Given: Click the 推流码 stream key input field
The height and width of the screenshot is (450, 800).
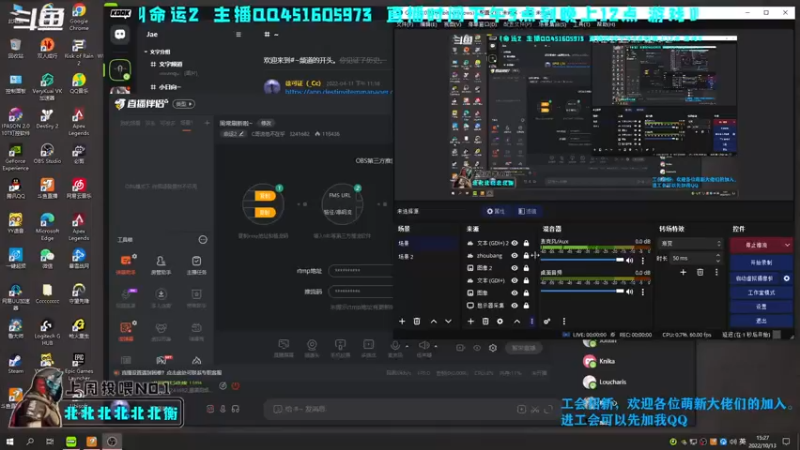Looking at the screenshot, I should tap(361, 291).
